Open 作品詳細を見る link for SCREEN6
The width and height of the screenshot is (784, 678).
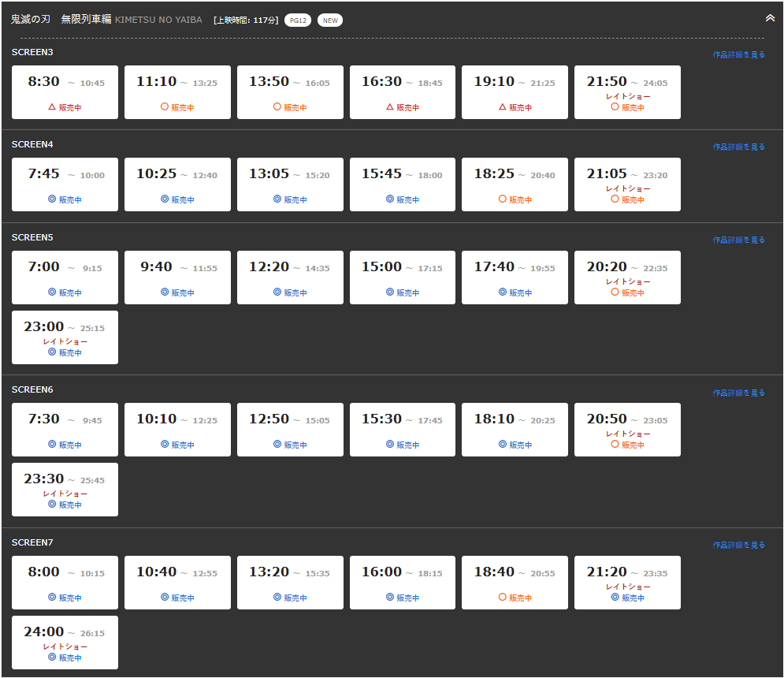coord(738,393)
